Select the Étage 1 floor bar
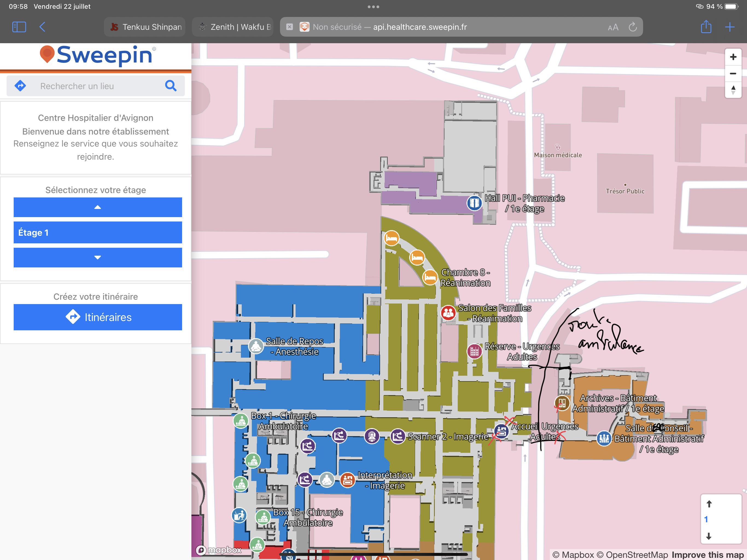This screenshot has height=560, width=747. [x=98, y=232]
